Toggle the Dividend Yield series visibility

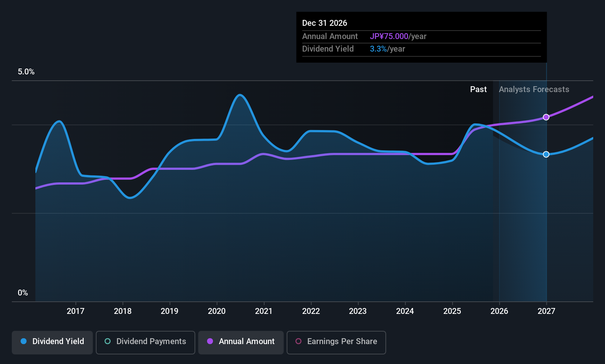(x=52, y=342)
